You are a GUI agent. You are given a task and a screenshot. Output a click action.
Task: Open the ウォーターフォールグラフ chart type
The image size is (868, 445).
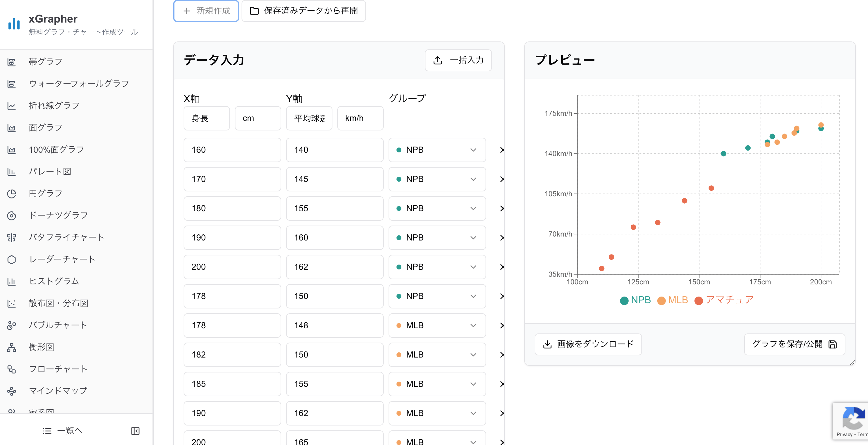pos(78,83)
